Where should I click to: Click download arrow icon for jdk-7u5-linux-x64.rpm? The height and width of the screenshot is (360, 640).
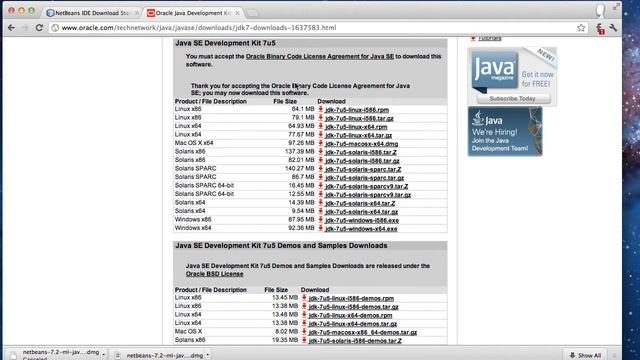point(321,126)
